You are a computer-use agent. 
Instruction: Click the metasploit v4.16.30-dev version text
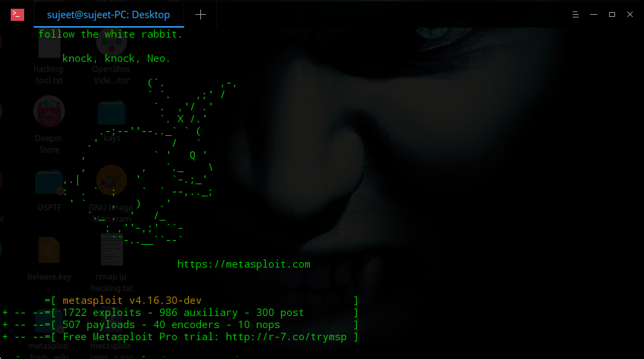tap(132, 301)
